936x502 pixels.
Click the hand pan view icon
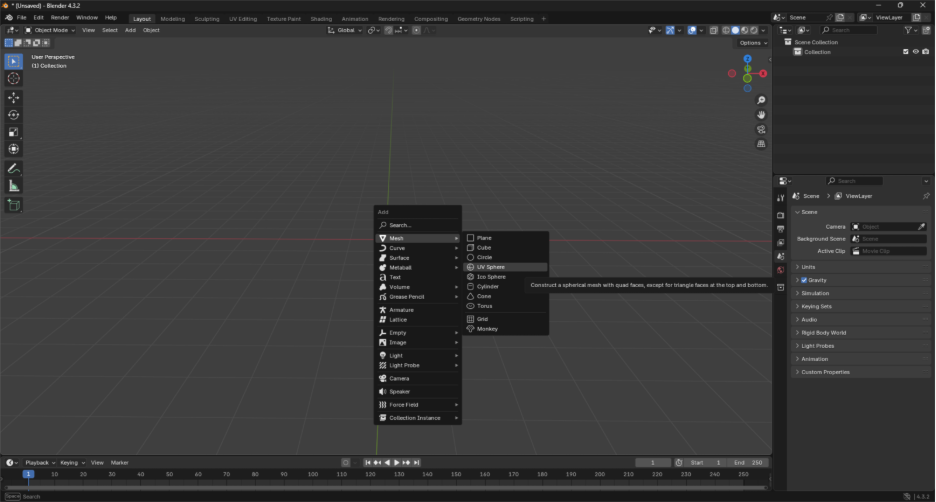pos(761,114)
